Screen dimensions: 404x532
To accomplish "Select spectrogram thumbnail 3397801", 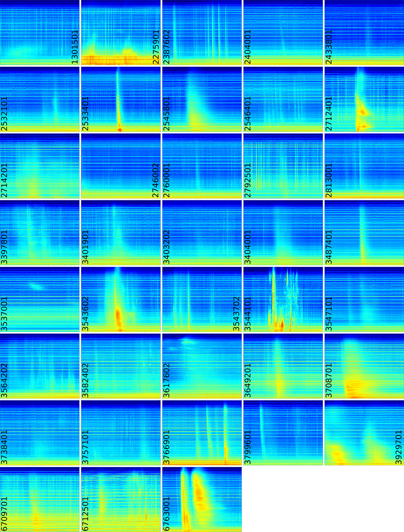I will coord(40,232).
